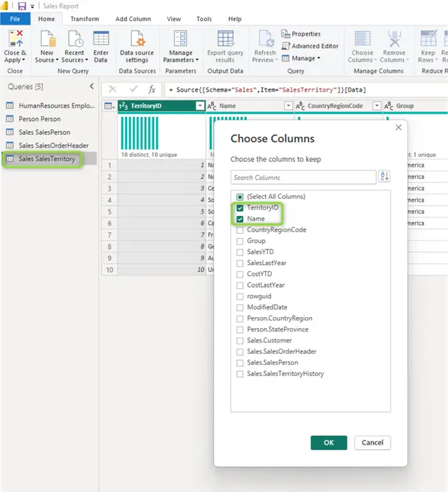
Task: Open the Help tab
Action: pos(235,19)
